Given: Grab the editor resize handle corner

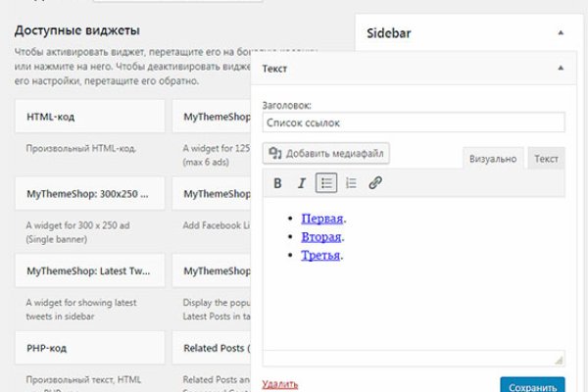Looking at the screenshot, I should [560, 360].
